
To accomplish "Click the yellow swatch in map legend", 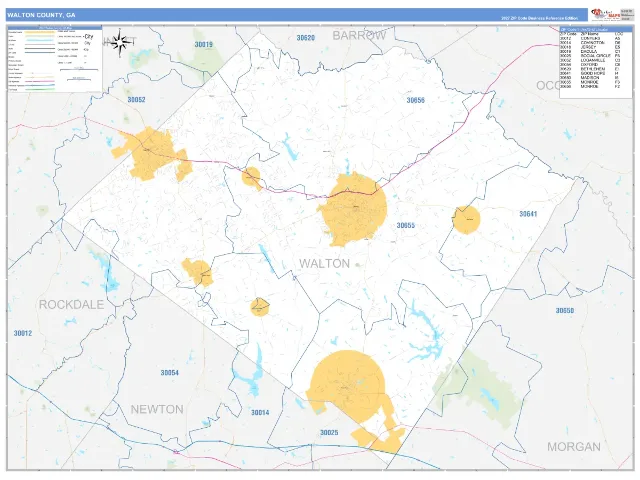I will 40,31.
